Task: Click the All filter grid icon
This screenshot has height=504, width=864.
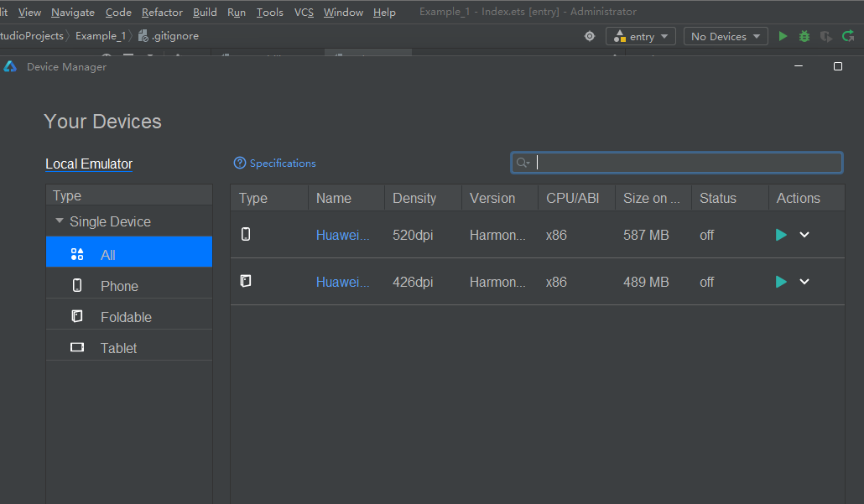Action: (x=77, y=254)
